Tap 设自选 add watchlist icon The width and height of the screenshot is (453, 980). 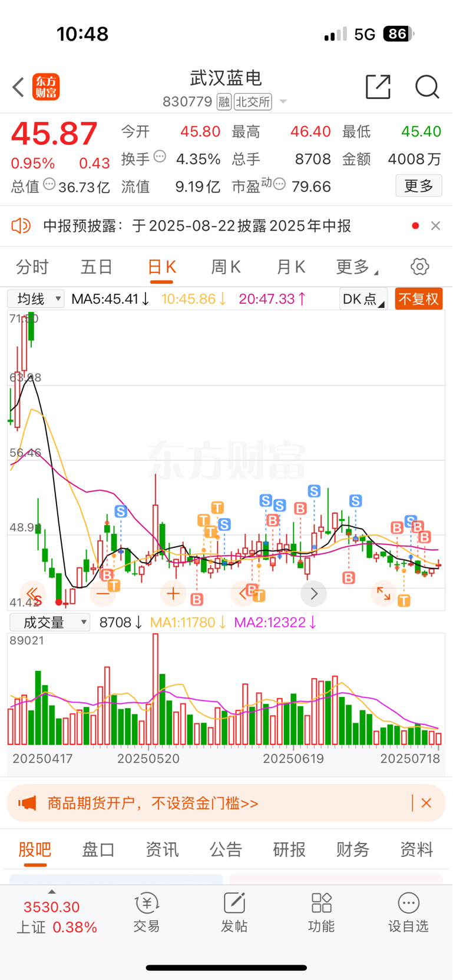408,913
